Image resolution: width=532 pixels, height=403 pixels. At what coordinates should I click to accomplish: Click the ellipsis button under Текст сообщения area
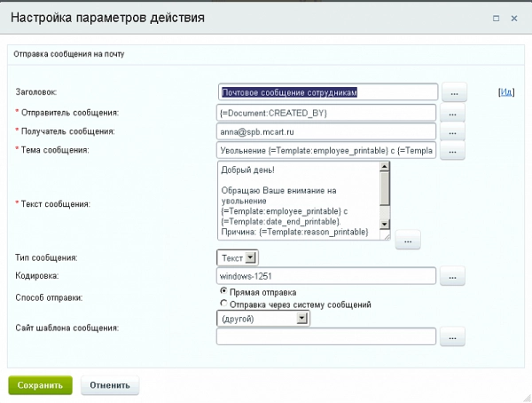(407, 241)
